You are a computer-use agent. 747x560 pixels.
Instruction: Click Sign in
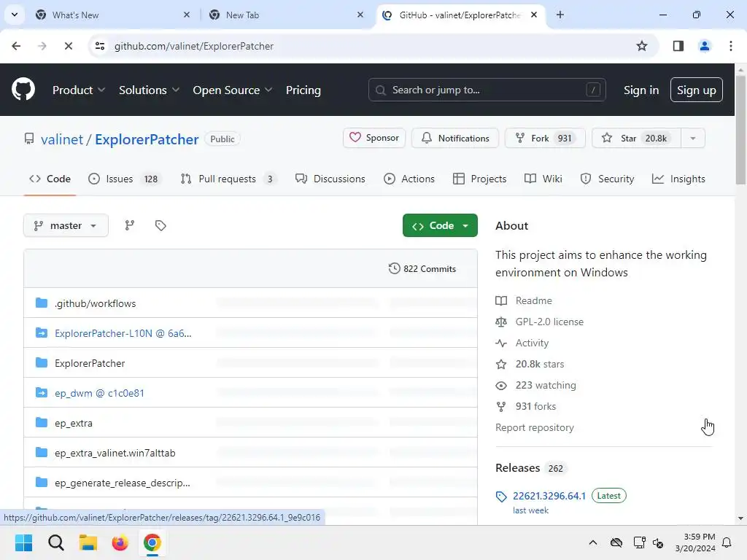641,90
